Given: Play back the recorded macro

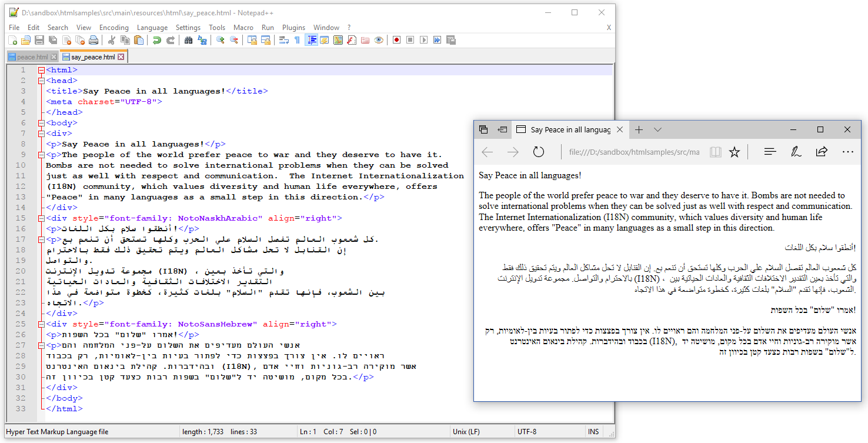Looking at the screenshot, I should pos(423,40).
